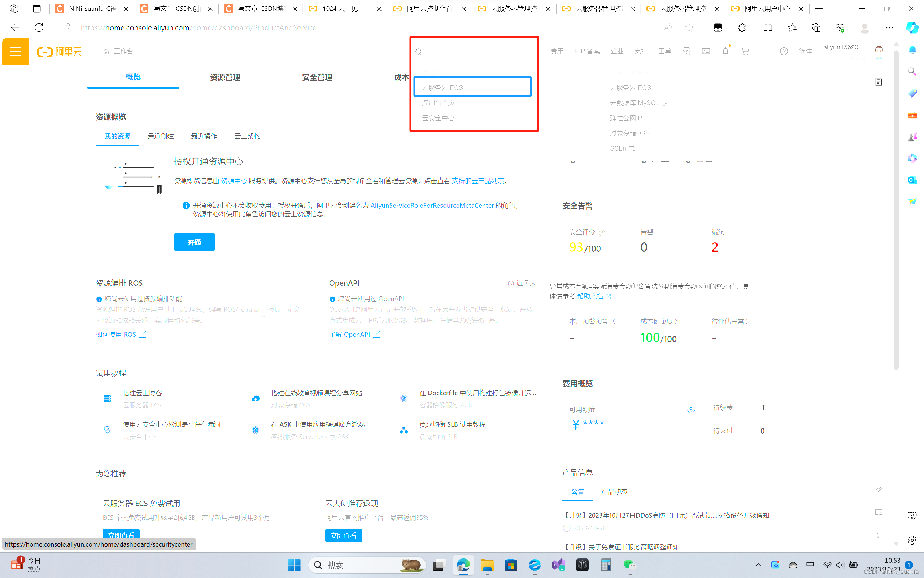Image resolution: width=924 pixels, height=578 pixels.
Task: Open the 1024 云上见 browser tab
Action: pyautogui.click(x=345, y=8)
